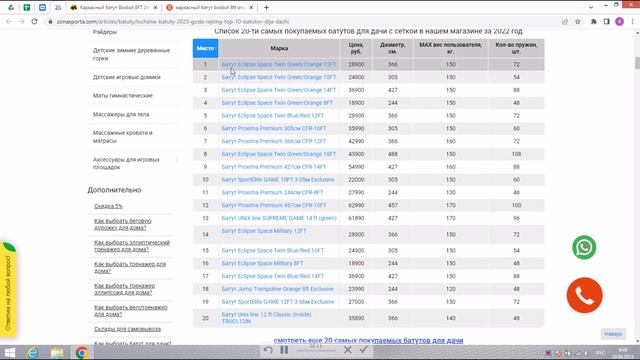Open Как выбрать беговую дорожку link
Screen dimensions: 640x360
tap(122, 224)
